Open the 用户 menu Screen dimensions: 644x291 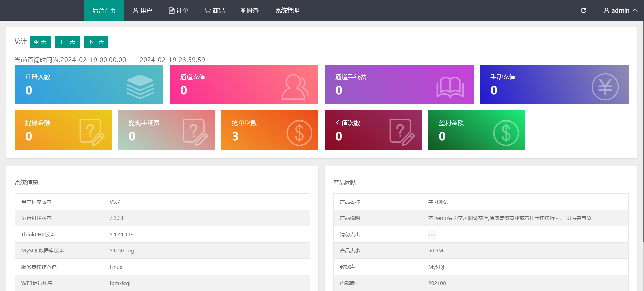point(143,11)
